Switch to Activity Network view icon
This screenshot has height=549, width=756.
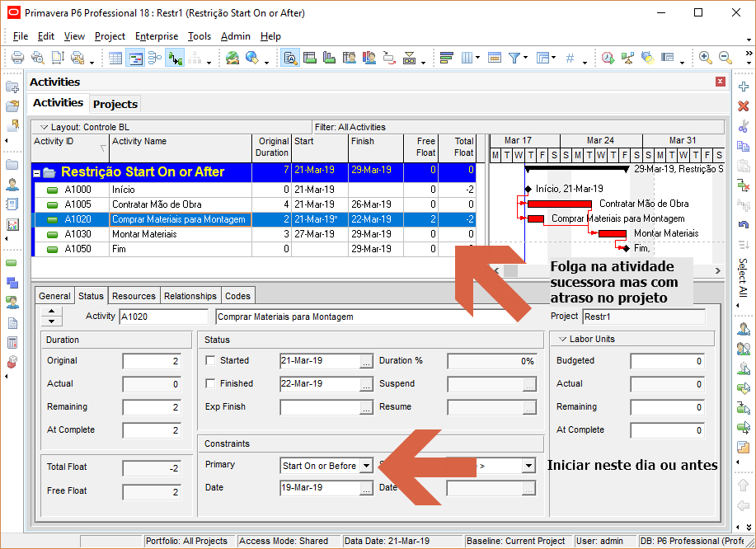click(x=155, y=59)
